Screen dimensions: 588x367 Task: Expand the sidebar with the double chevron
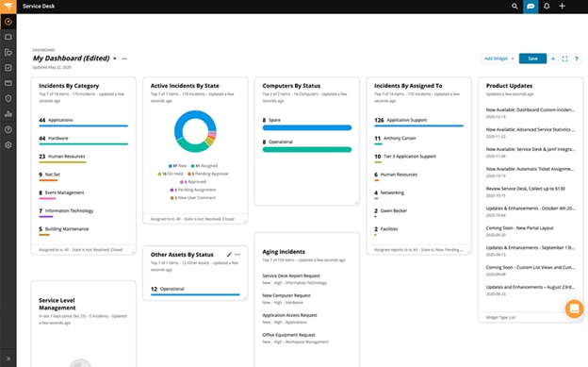[x=8, y=359]
